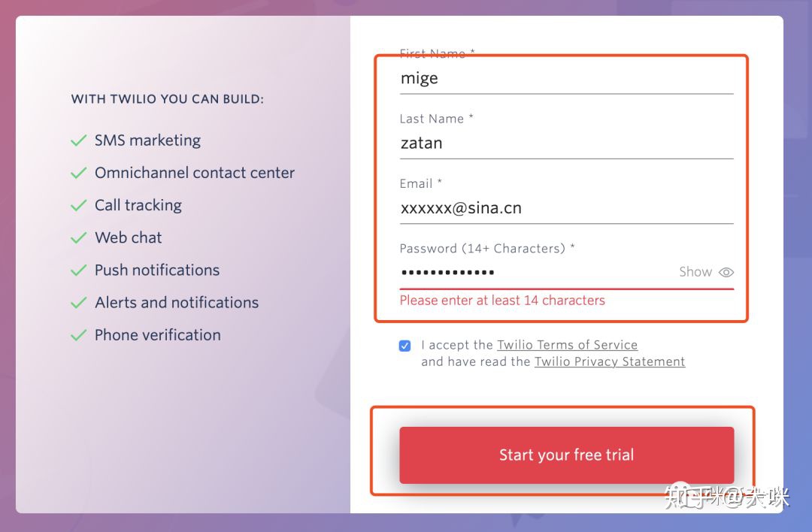Click the checkmark next to Alerts and notifications
Viewport: 812px width, 532px height.
[78, 303]
